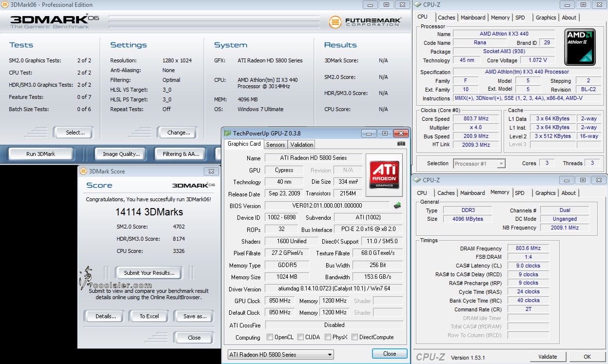Click the AMD Athlon II logo
The image size is (608, 364).
580,47
